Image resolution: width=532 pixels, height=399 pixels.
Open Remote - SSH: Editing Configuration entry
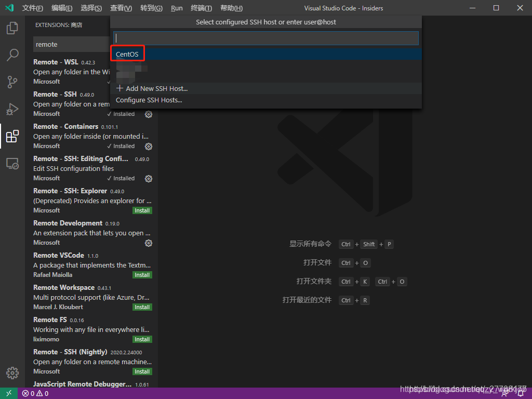point(91,168)
